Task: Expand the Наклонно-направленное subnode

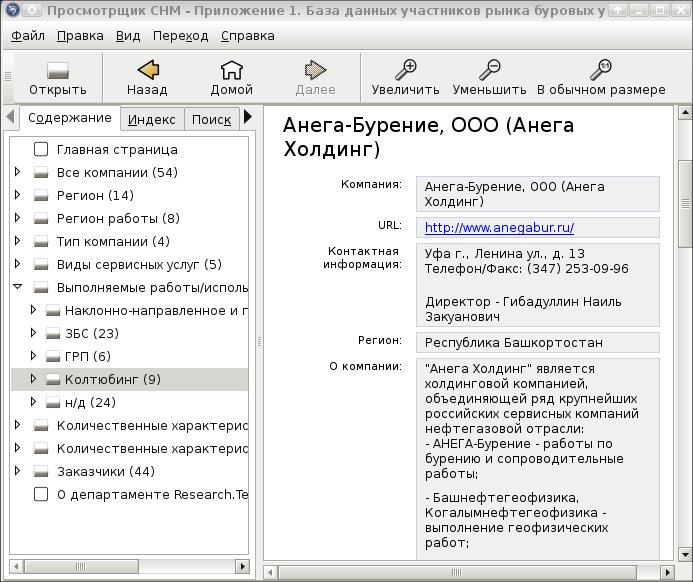Action: click(33, 309)
